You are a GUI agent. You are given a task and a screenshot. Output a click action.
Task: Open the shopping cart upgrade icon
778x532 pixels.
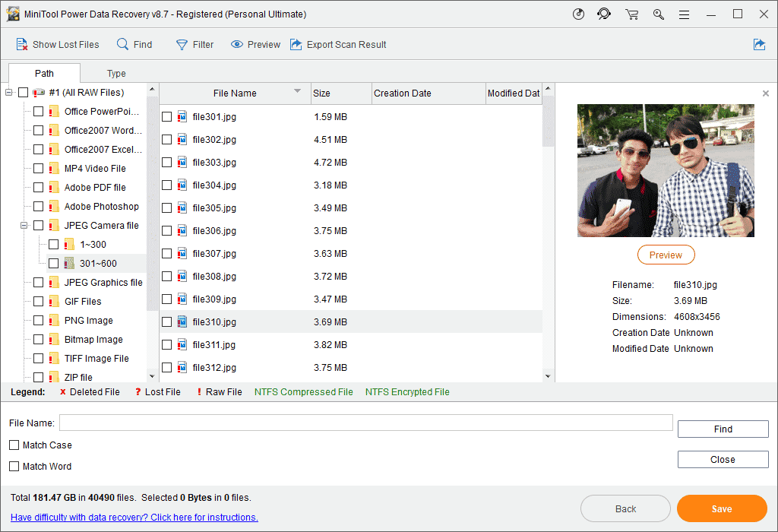tap(631, 14)
